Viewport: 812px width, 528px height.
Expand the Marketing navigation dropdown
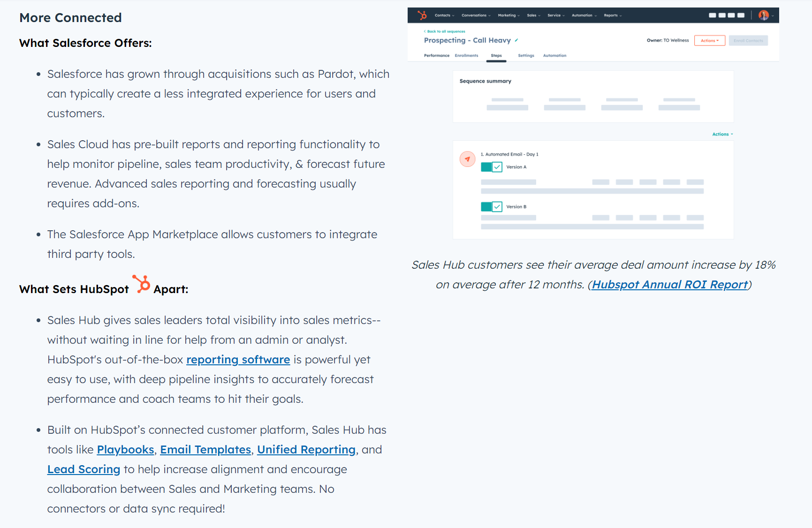click(x=508, y=15)
